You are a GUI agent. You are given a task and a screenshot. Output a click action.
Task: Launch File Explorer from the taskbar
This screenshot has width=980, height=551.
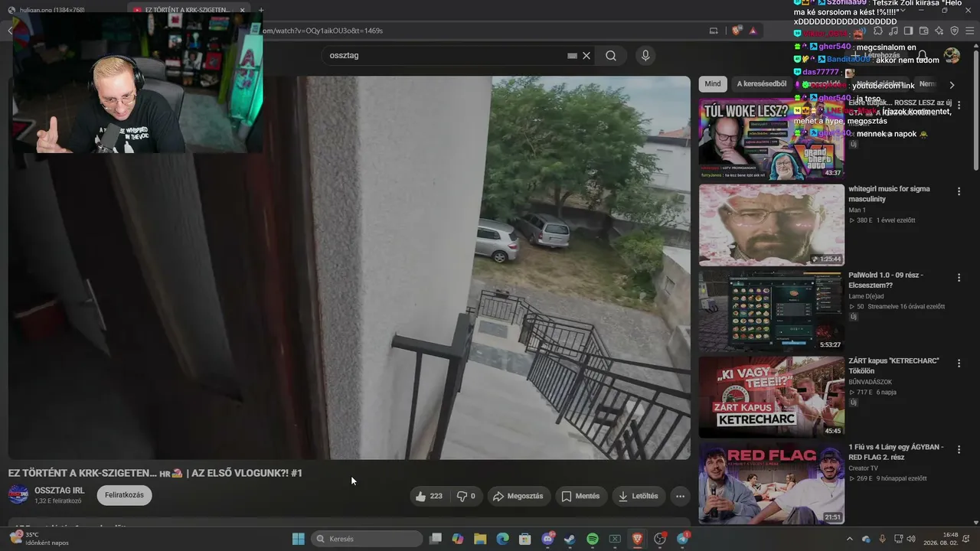click(x=480, y=539)
